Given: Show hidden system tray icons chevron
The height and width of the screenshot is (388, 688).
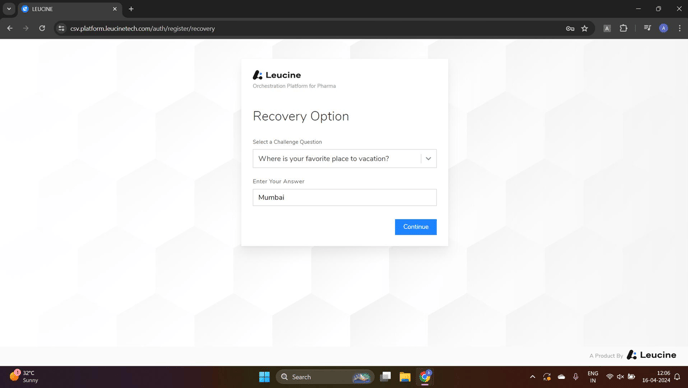Looking at the screenshot, I should coord(532,377).
